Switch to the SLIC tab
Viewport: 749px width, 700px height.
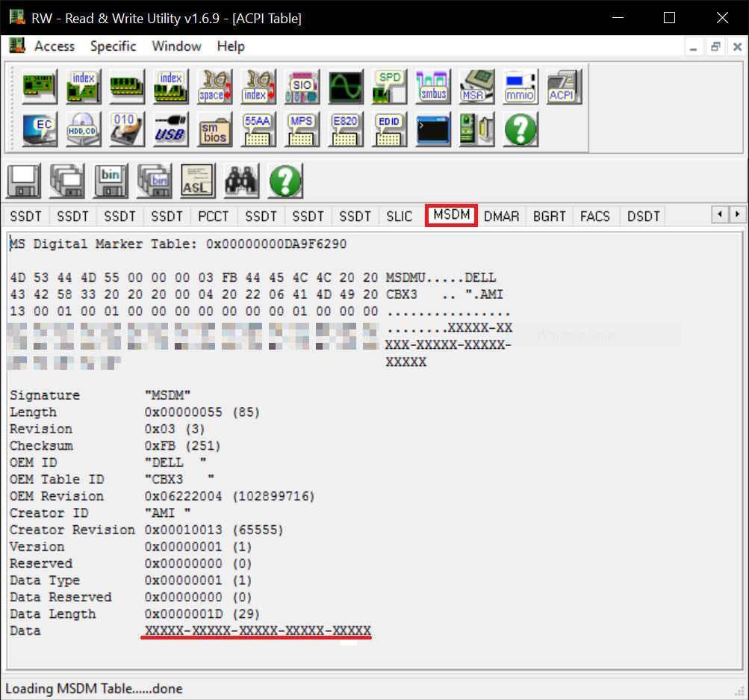[x=400, y=217]
